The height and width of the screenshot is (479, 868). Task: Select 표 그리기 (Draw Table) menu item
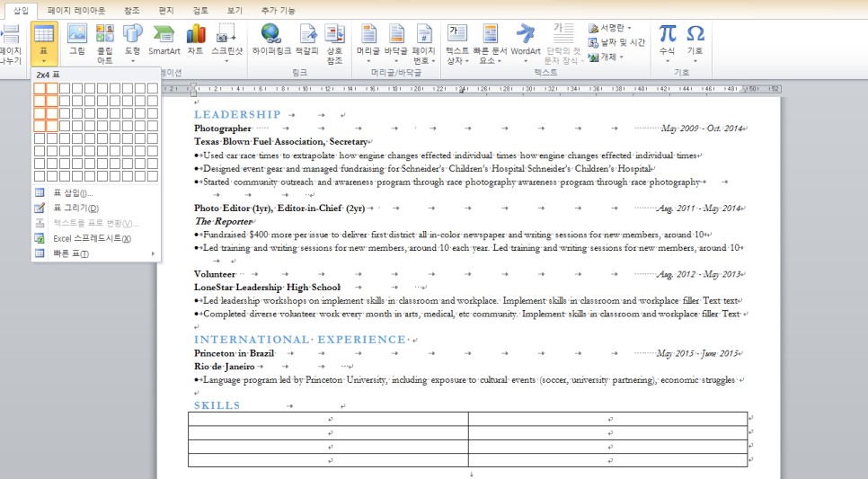pyautogui.click(x=75, y=208)
